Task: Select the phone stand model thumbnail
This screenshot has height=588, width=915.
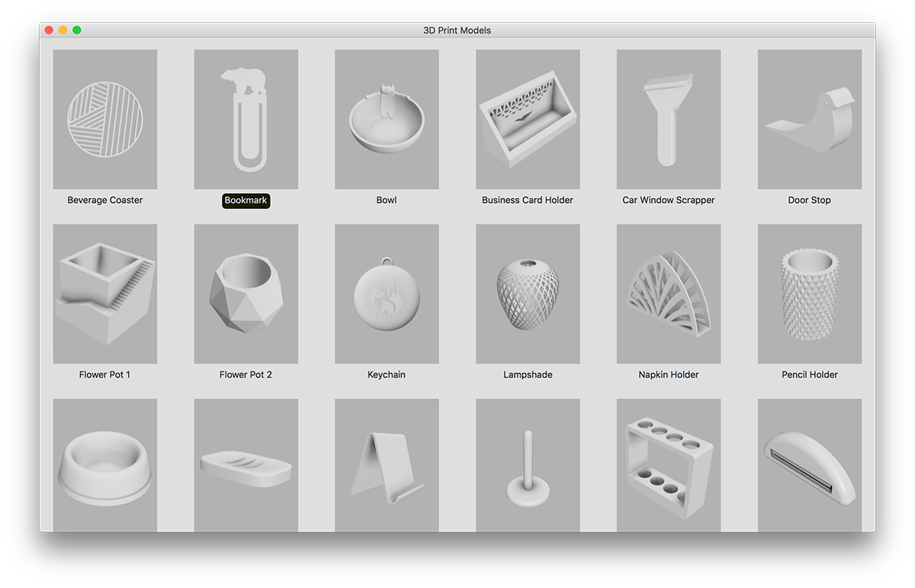Action: (x=387, y=465)
